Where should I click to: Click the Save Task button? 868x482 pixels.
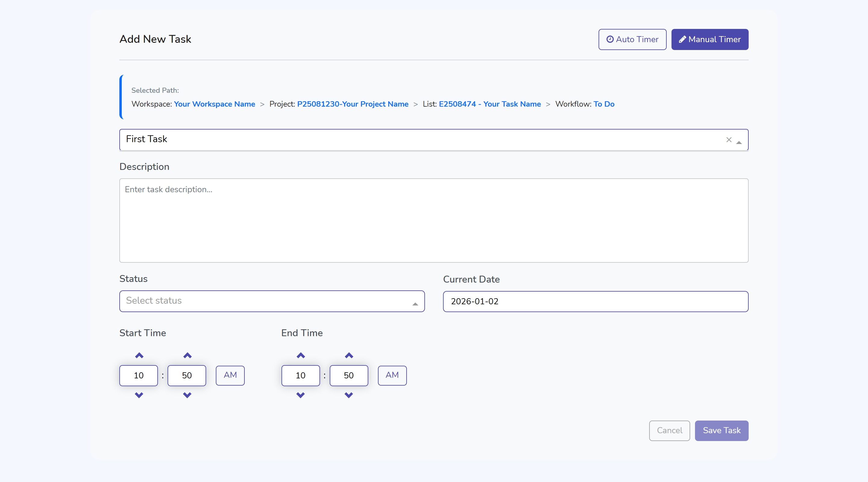722,430
